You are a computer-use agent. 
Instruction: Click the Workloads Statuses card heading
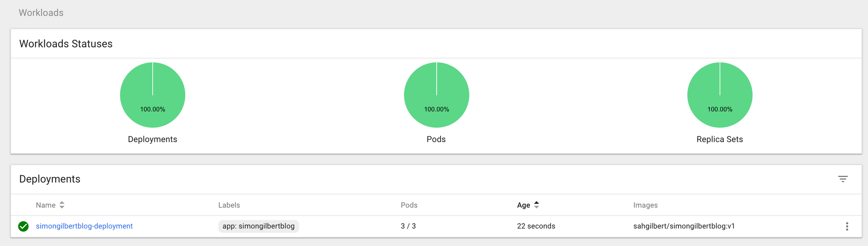(x=66, y=44)
